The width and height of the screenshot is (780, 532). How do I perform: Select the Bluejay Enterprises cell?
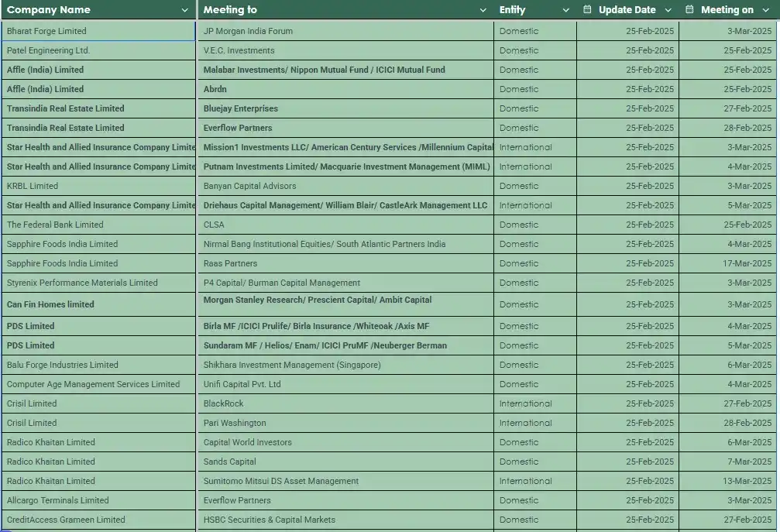pos(345,108)
